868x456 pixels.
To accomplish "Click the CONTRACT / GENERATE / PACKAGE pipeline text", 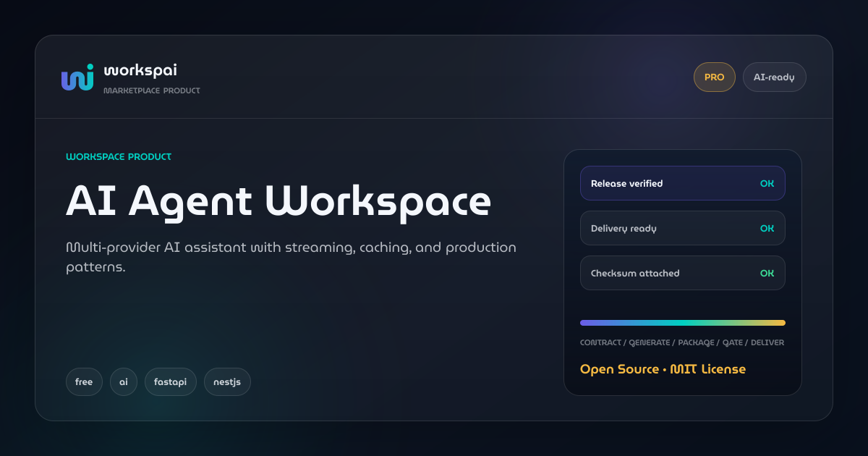I will [x=682, y=342].
